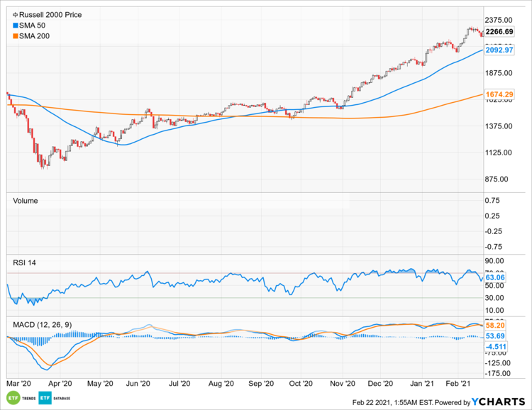Click the orange SMA 200 value tag 1674.29
The height and width of the screenshot is (410, 532).
(499, 94)
